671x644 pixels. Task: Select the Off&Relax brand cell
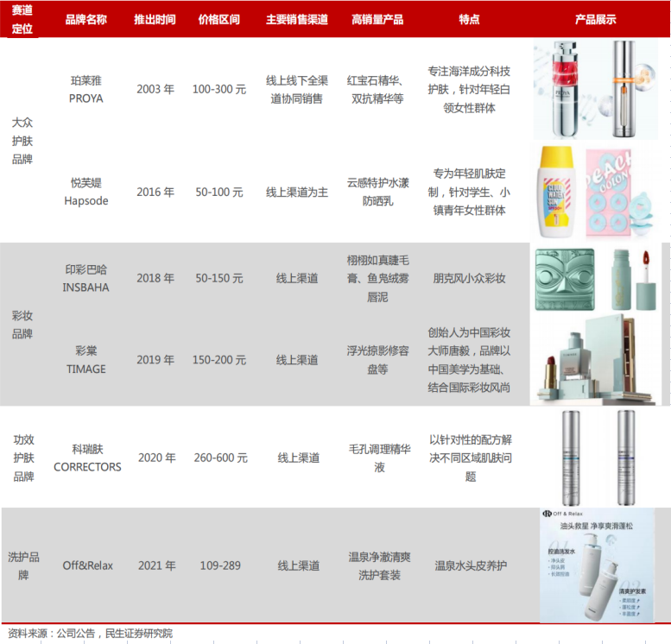pyautogui.click(x=88, y=565)
